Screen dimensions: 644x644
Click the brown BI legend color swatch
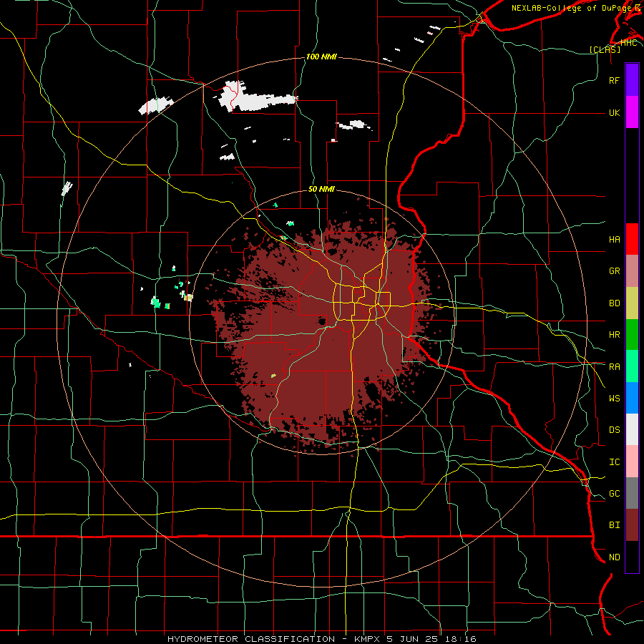[x=632, y=525]
